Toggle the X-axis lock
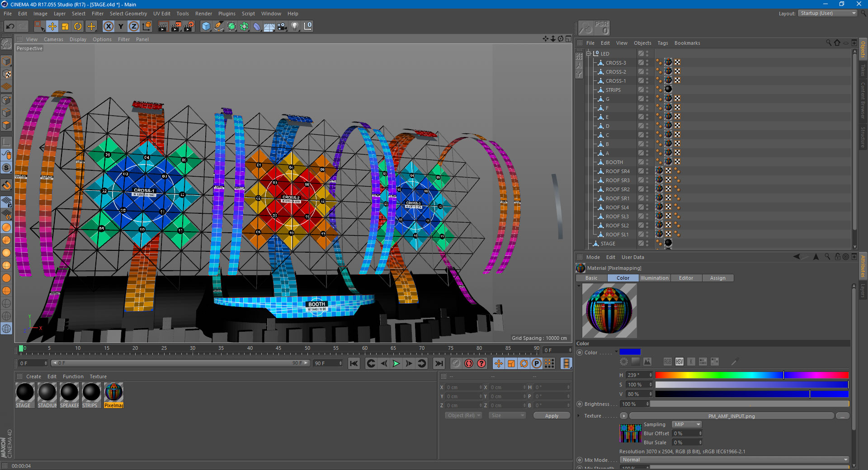This screenshot has height=470, width=868. [x=108, y=27]
